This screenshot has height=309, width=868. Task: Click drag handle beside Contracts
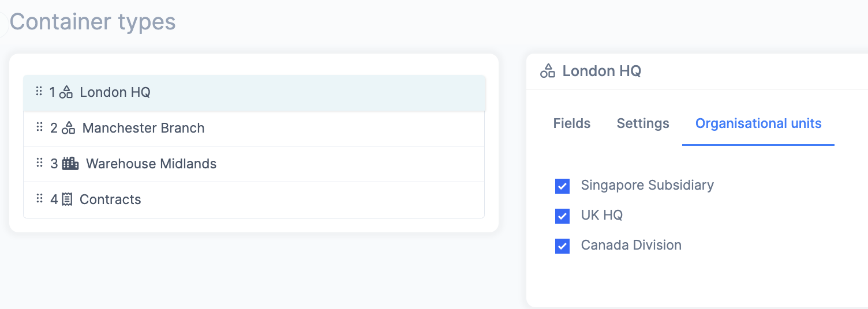pyautogui.click(x=39, y=198)
